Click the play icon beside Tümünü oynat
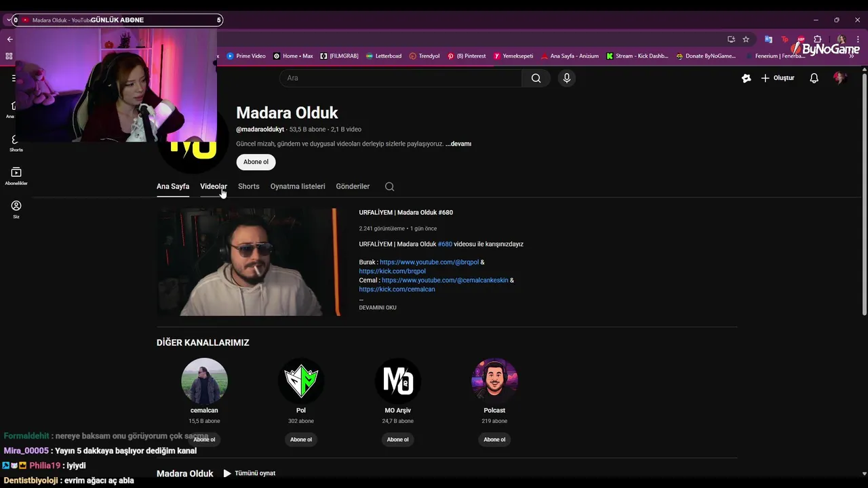Image resolution: width=868 pixels, height=488 pixels. pyautogui.click(x=227, y=473)
